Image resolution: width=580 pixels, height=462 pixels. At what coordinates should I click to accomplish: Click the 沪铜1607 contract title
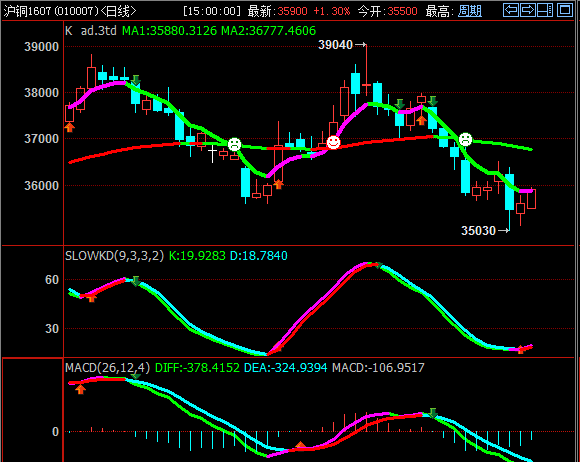coord(27,11)
